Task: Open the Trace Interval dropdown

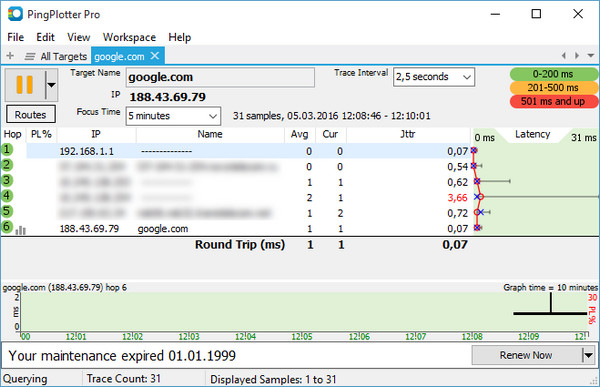Action: [x=434, y=77]
